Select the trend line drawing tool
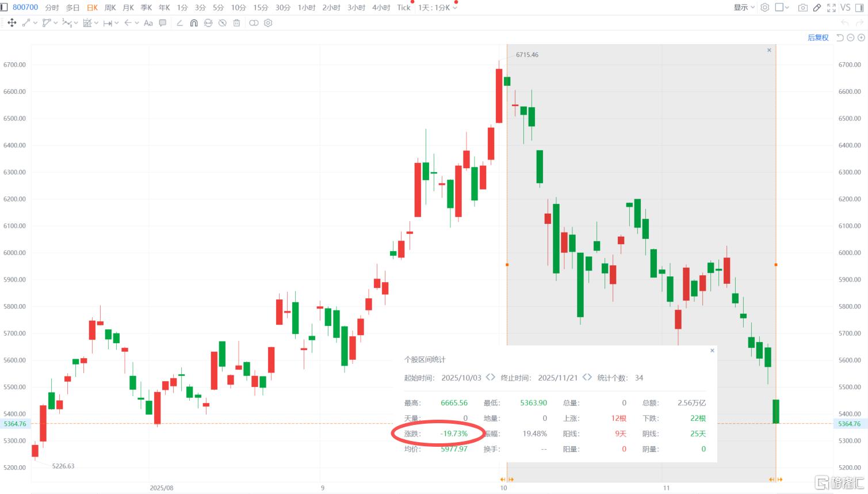868x494 pixels. tap(26, 23)
